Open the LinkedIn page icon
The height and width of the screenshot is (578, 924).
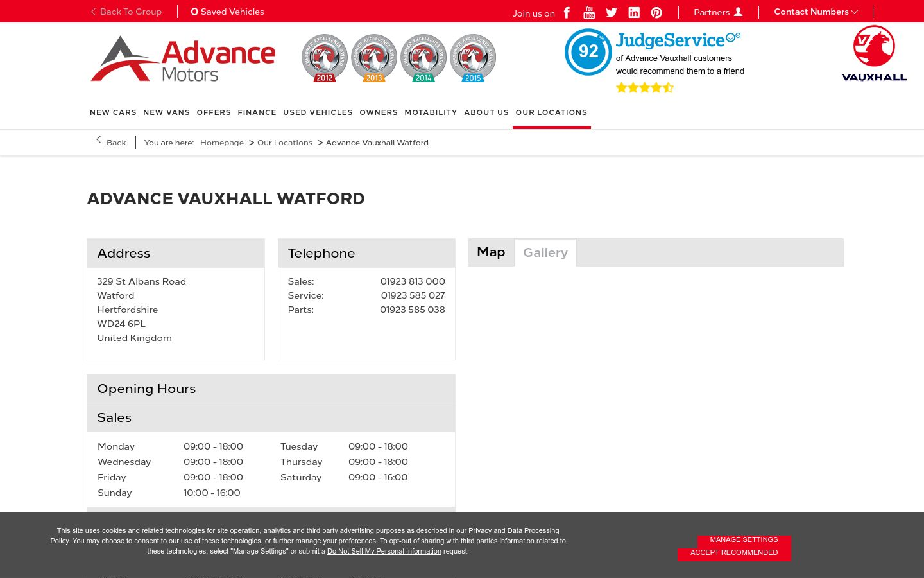634,12
